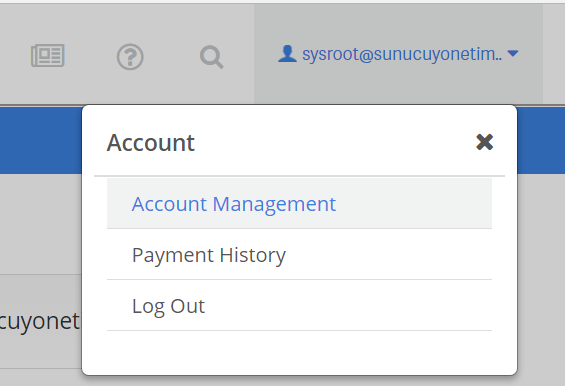This screenshot has width=565, height=386.
Task: Click the divider line under Account title
Action: coord(299,176)
